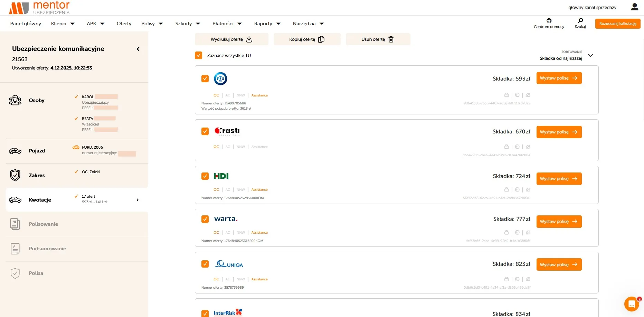The height and width of the screenshot is (317, 644).
Task: Click the Zakres shield icon
Action: pos(15,175)
